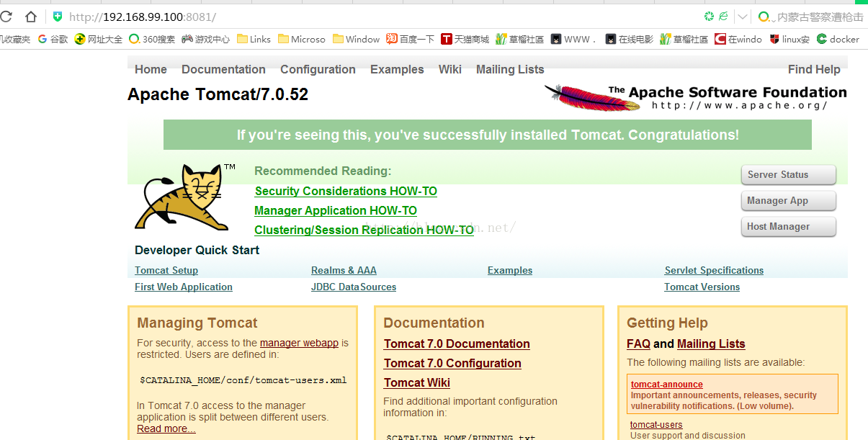The height and width of the screenshot is (440, 868).
Task: Click the Apache Tomcat/7.0.52 heading
Action: pos(218,94)
